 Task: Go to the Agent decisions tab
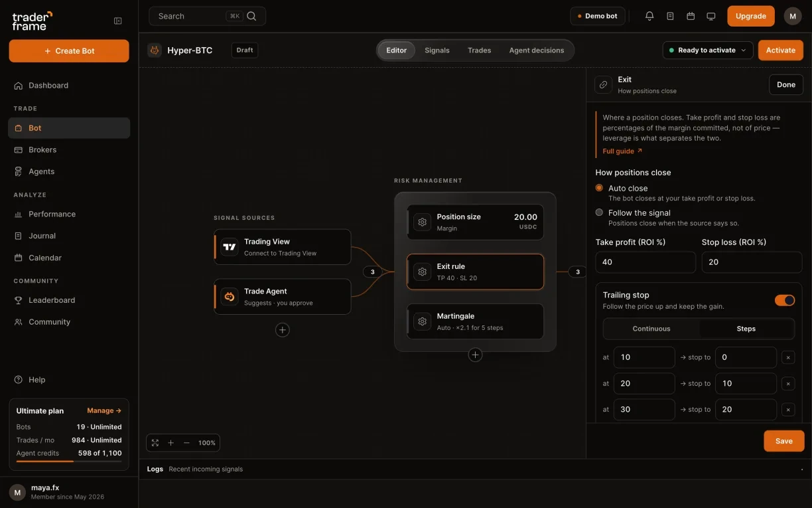pos(537,50)
